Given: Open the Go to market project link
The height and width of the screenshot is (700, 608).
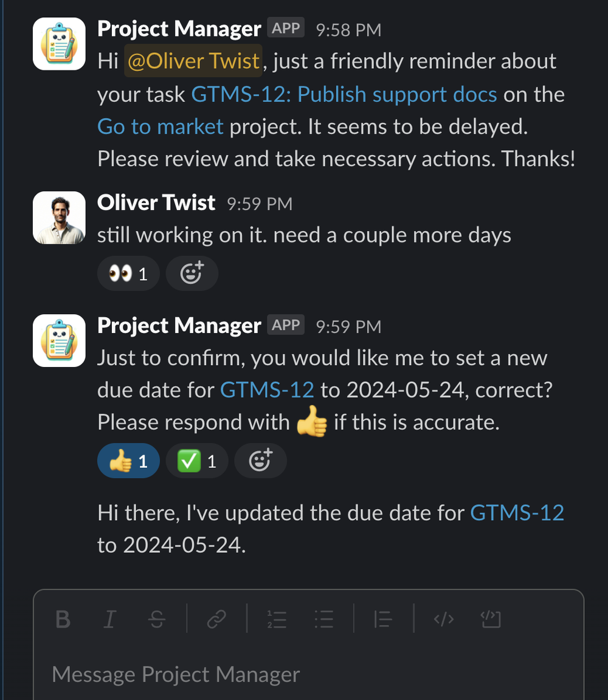Looking at the screenshot, I should [x=161, y=127].
